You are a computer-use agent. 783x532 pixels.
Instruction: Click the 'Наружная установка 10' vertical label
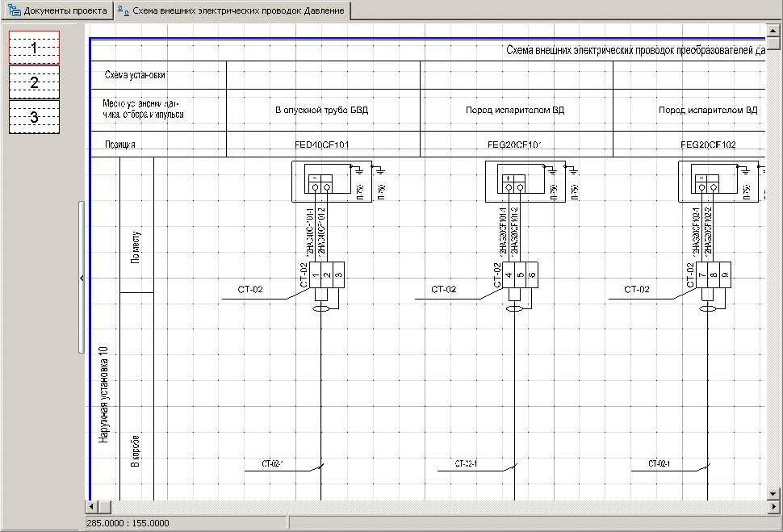click(x=103, y=396)
